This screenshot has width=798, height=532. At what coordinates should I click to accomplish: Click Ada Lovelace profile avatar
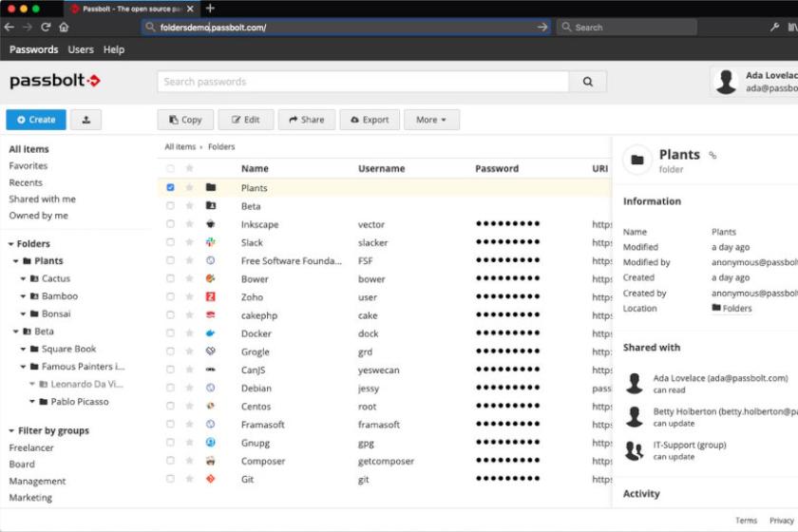pos(726,82)
